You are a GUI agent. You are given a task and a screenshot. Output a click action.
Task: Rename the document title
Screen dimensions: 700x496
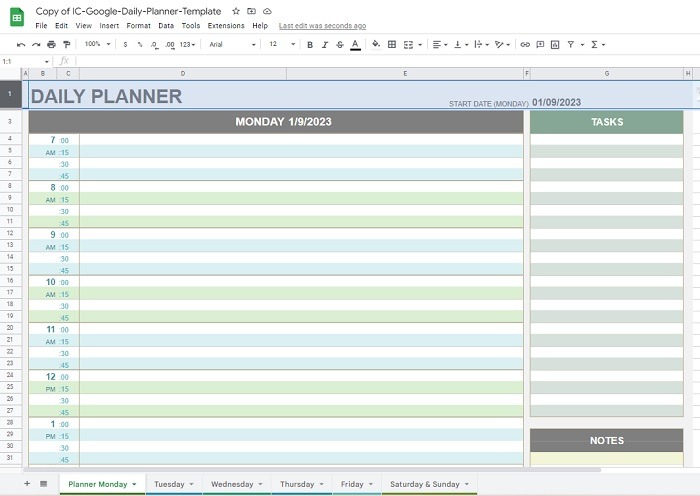[x=129, y=11]
